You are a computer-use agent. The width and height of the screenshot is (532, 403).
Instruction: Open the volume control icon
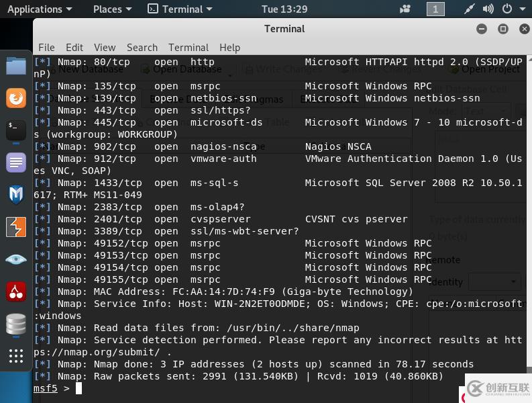(488, 9)
